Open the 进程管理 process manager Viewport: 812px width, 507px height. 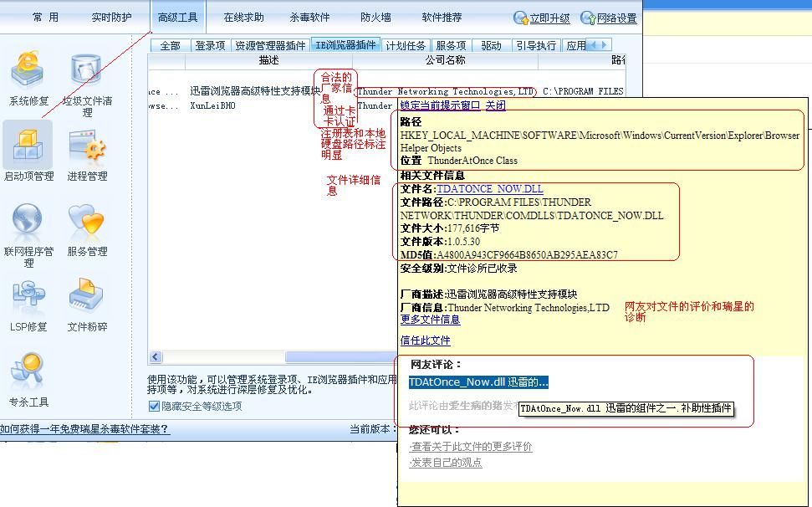[87, 154]
